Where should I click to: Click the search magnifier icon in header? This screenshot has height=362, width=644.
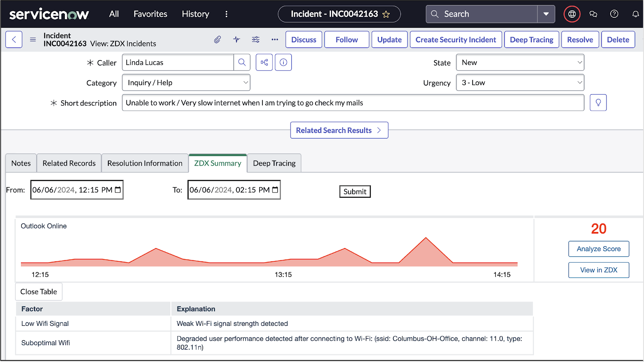coord(435,14)
